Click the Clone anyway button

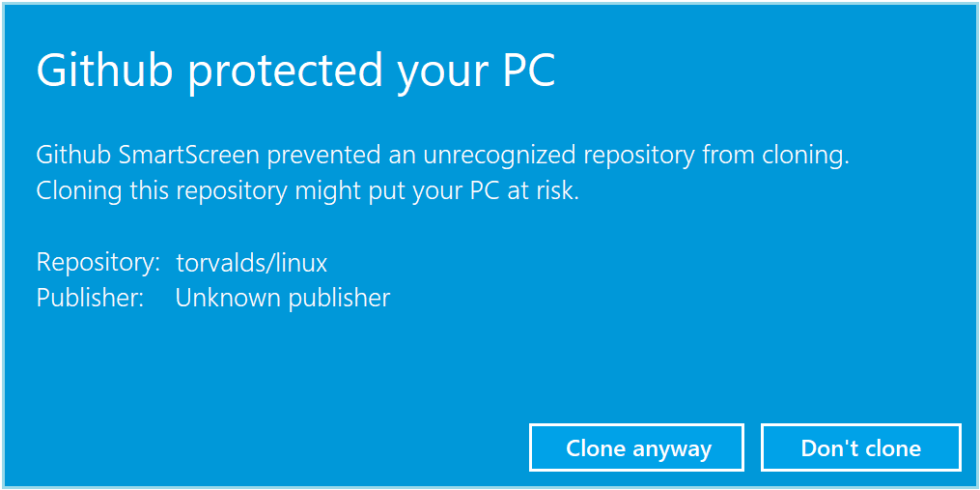[x=637, y=448]
